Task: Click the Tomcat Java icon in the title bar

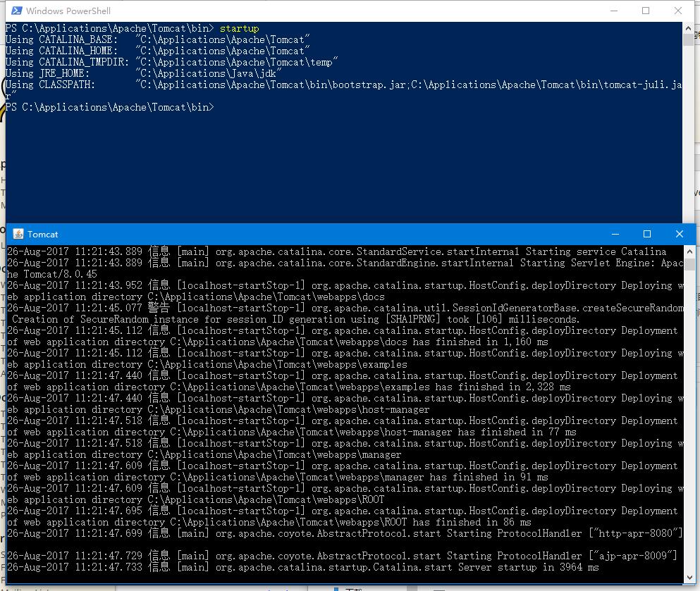Action: (18, 234)
